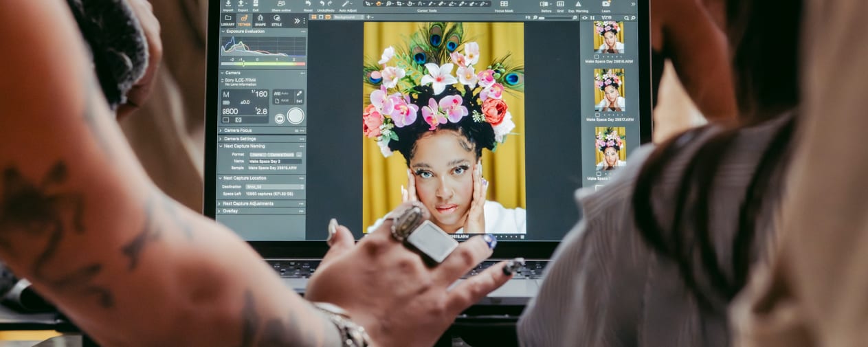The width and height of the screenshot is (868, 347).
Task: Select the orange Pan hand cursor tool
Action: 377,3
